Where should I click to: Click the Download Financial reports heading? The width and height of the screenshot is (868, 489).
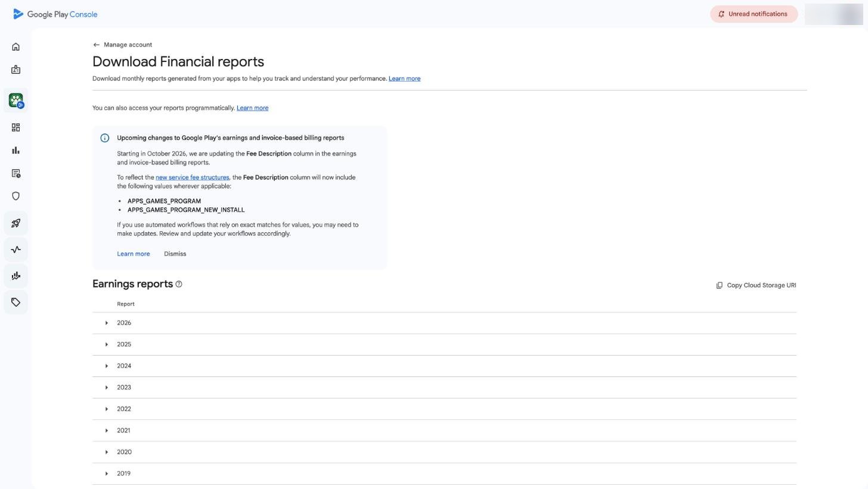click(x=178, y=61)
